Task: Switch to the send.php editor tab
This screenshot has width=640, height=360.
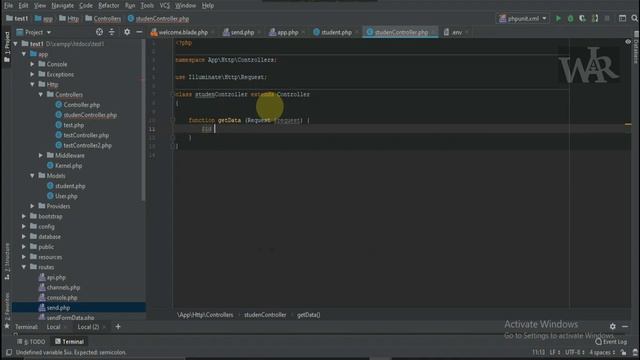Action: [x=242, y=32]
